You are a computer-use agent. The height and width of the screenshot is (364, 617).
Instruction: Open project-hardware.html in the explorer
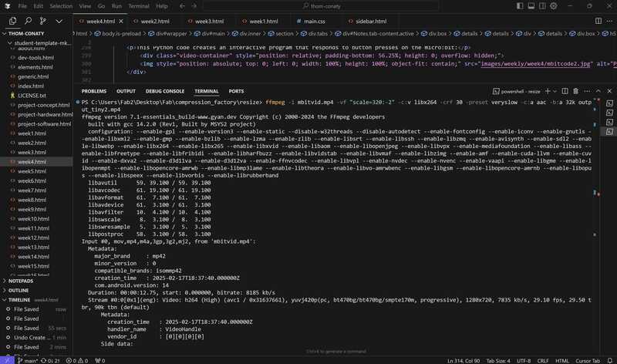tap(45, 114)
